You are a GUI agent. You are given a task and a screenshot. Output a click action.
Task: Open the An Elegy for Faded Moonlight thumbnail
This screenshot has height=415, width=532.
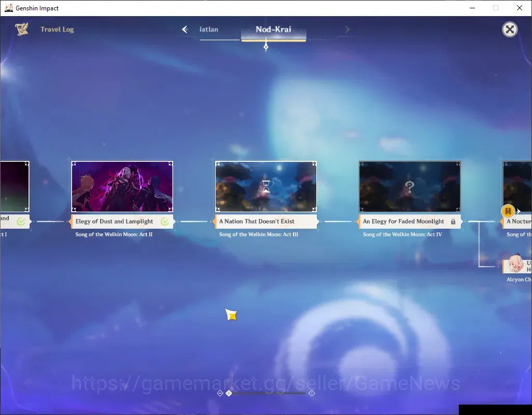pyautogui.click(x=410, y=187)
